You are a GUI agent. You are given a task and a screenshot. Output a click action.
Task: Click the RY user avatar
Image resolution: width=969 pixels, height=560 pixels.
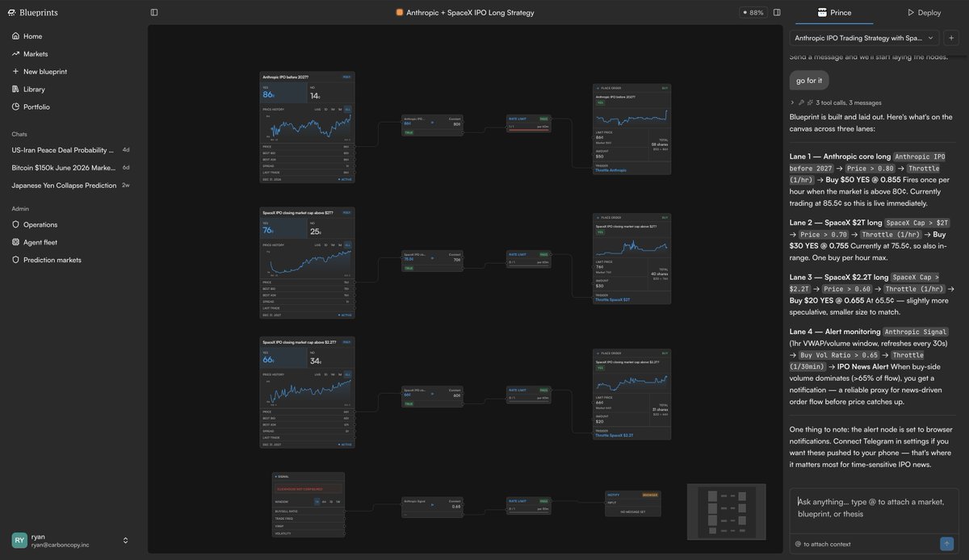[x=19, y=541]
